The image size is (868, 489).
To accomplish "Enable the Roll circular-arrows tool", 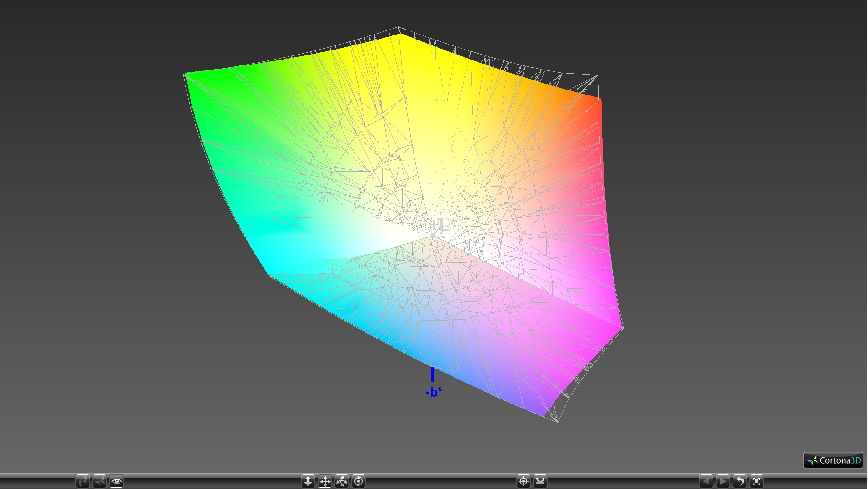I will (359, 481).
